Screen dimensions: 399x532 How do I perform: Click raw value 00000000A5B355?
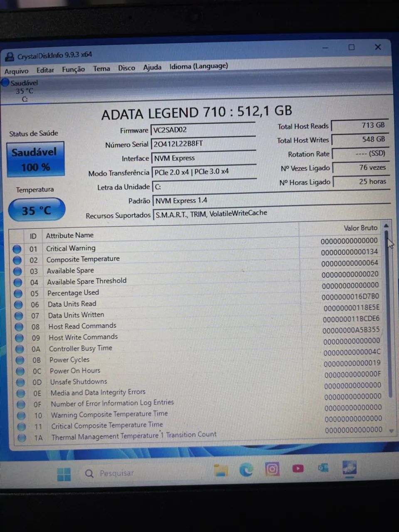(x=351, y=330)
